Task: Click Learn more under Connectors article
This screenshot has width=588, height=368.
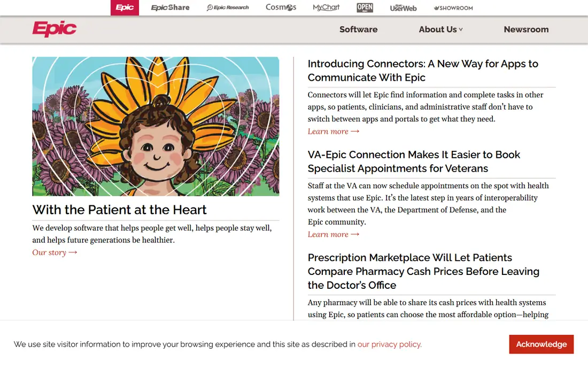Action: [334, 131]
